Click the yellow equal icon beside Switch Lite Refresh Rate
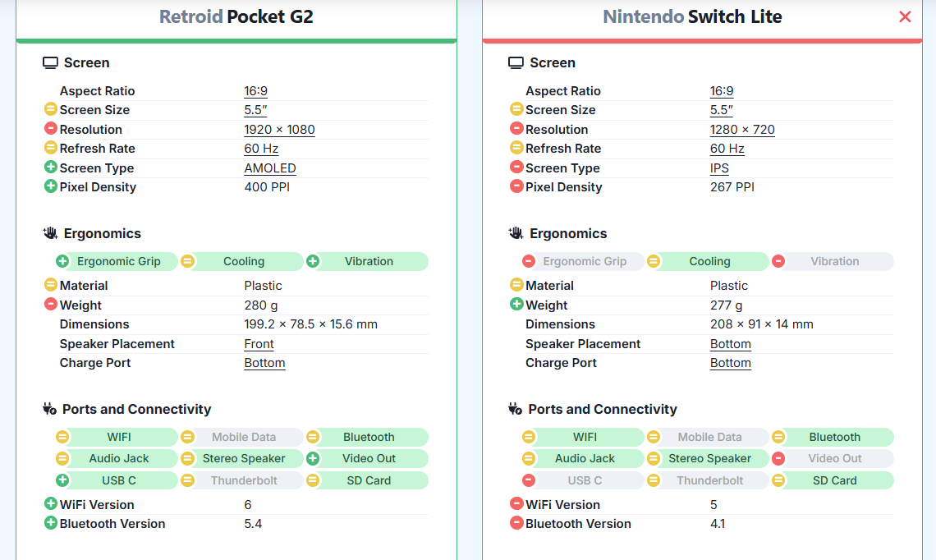Image resolution: width=936 pixels, height=560 pixels. click(516, 148)
